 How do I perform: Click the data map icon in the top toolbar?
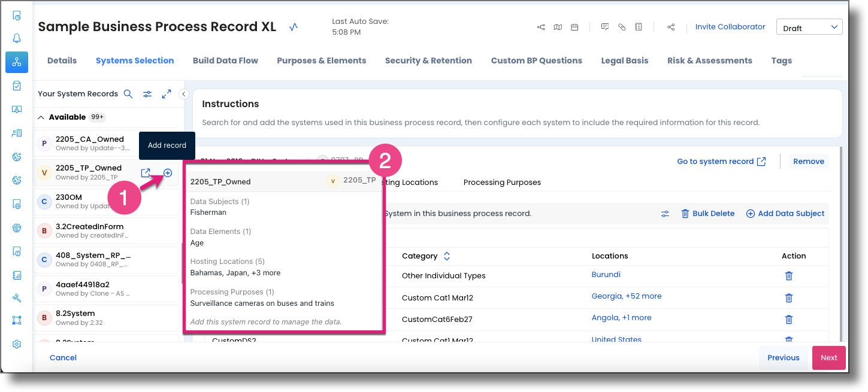click(558, 26)
